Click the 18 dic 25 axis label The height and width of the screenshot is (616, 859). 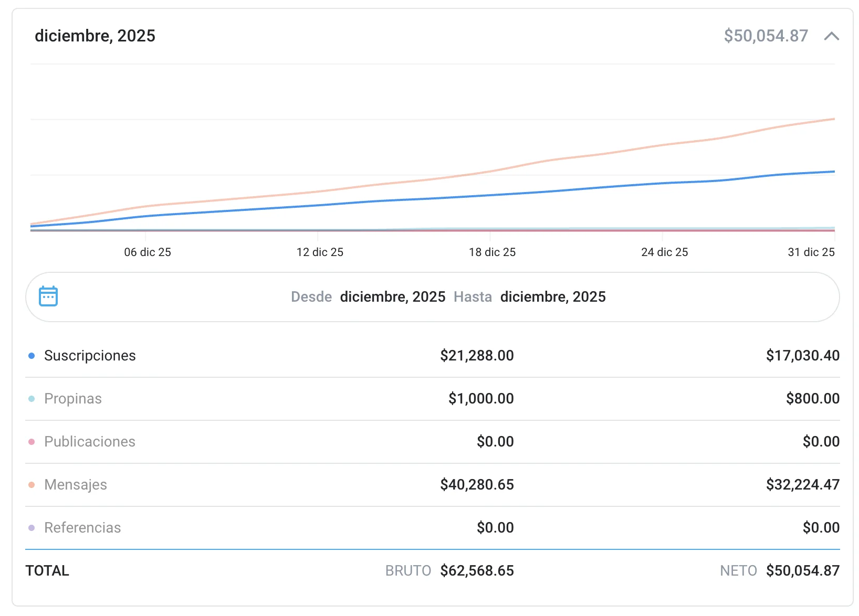[x=492, y=252]
